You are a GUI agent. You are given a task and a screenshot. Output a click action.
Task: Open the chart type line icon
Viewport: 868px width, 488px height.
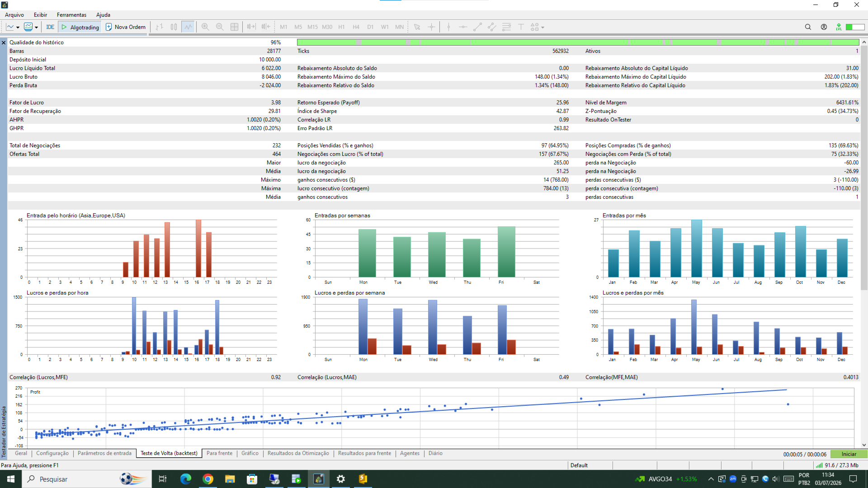(x=10, y=27)
